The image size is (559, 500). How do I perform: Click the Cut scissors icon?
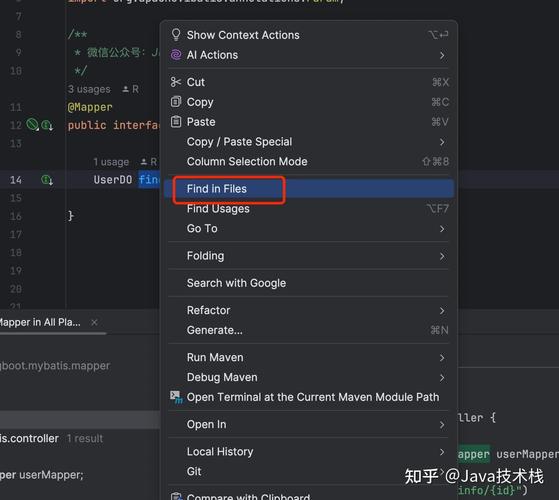(175, 82)
